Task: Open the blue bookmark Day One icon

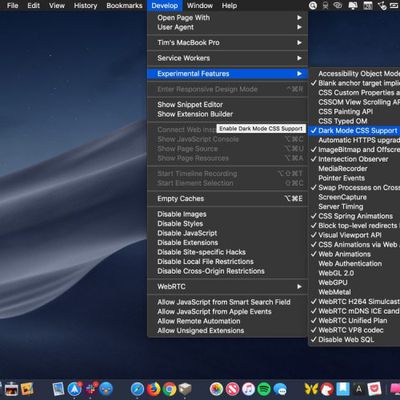Action: tap(343, 389)
